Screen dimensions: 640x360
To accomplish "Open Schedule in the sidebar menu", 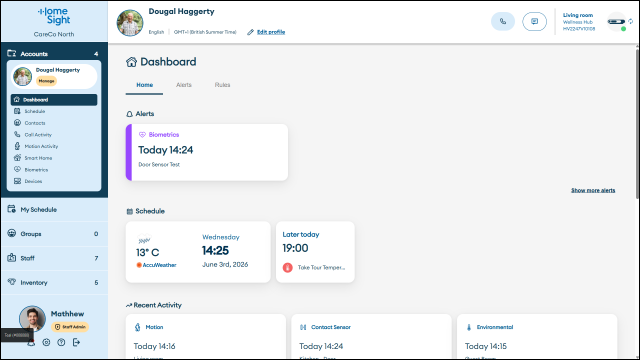I will [54, 111].
